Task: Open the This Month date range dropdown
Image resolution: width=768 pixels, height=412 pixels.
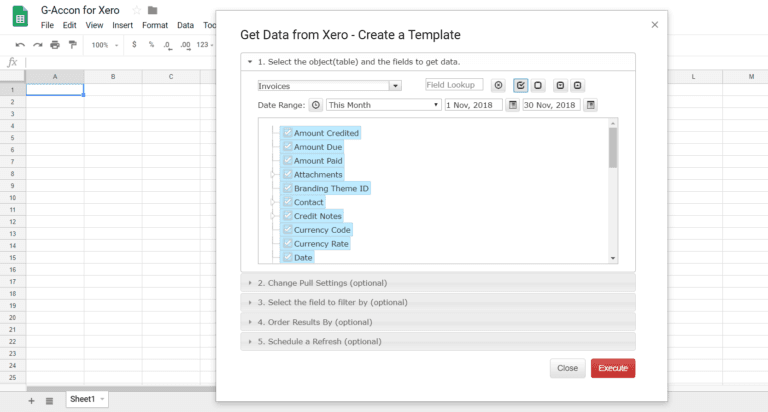Action: click(x=383, y=105)
